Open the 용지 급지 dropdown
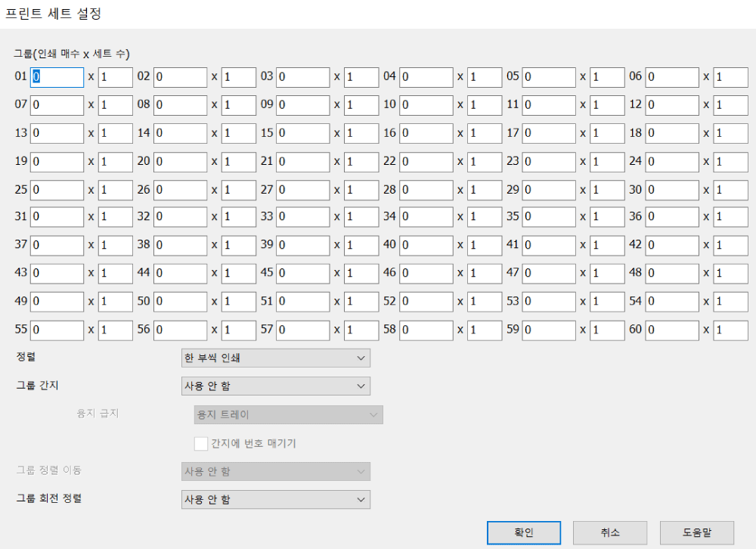This screenshot has width=756, height=549. pos(288,414)
